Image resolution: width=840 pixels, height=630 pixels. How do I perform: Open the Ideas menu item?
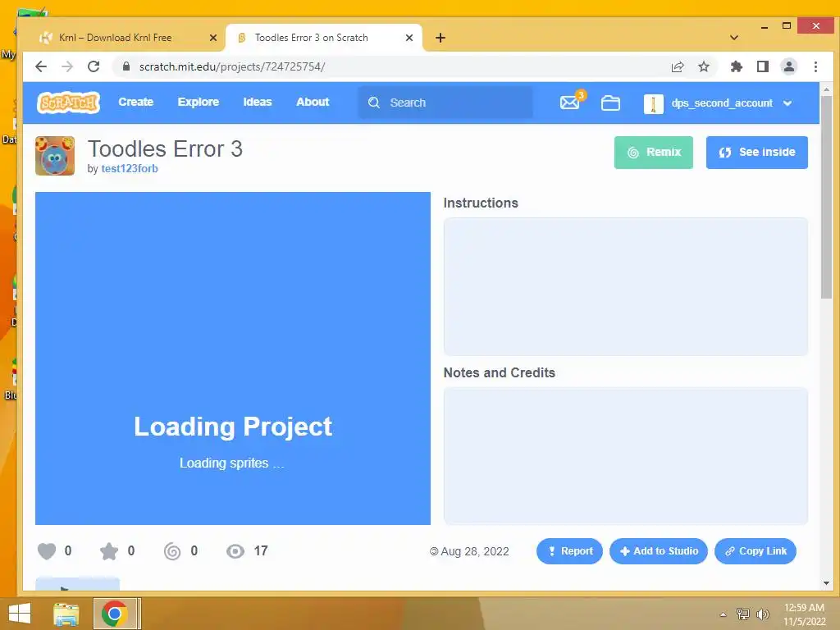(257, 102)
